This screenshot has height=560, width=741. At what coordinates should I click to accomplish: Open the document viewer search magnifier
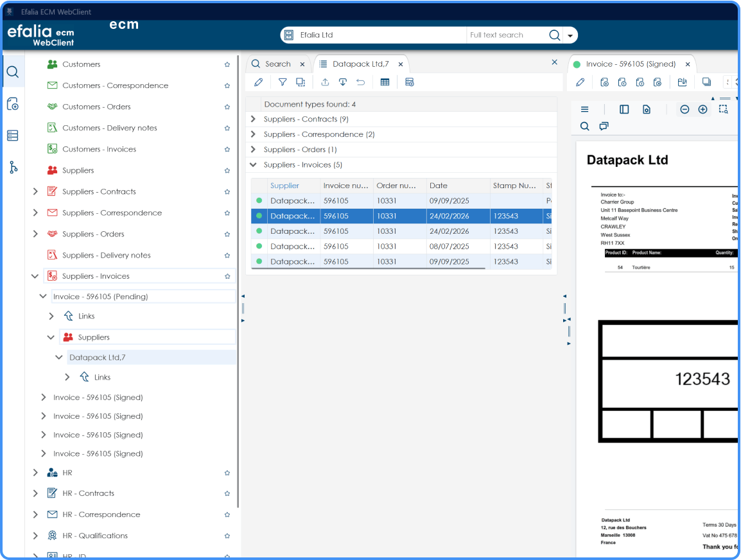tap(584, 126)
